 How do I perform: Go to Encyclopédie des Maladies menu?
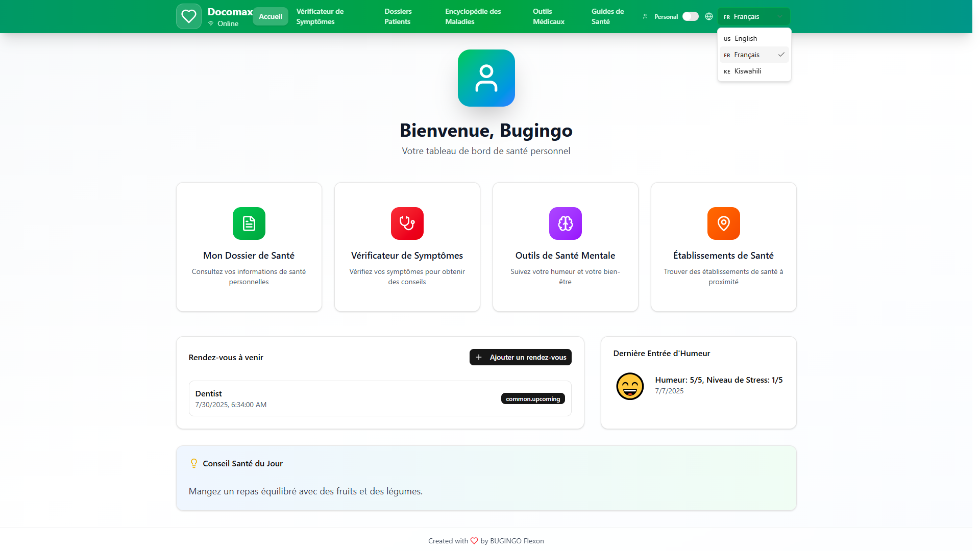coord(473,16)
